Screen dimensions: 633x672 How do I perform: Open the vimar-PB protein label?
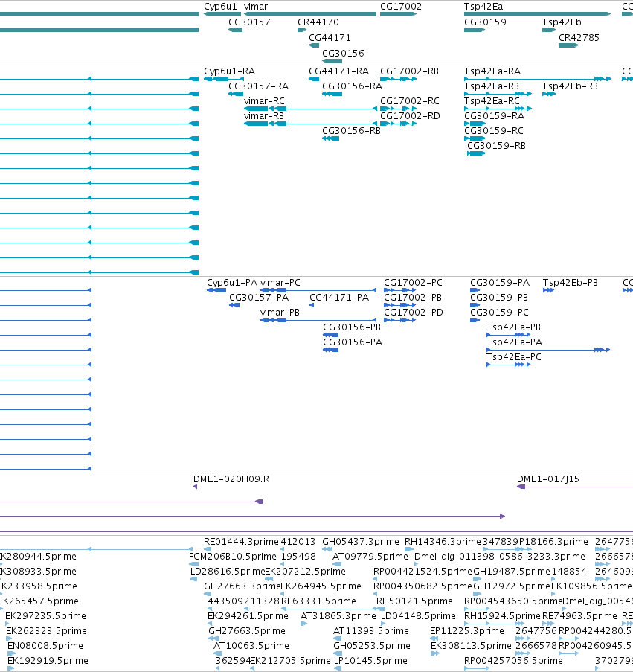[280, 313]
